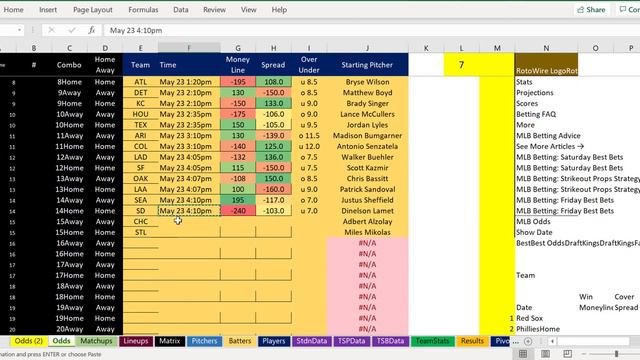Select the 108.0 spread cell

pyautogui.click(x=273, y=82)
